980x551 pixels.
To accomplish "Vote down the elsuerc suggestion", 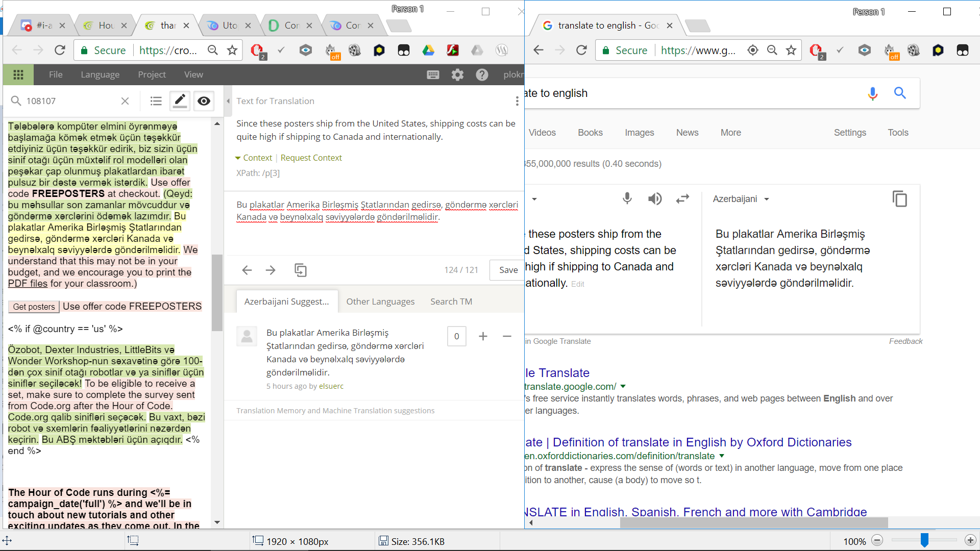I will coord(507,336).
